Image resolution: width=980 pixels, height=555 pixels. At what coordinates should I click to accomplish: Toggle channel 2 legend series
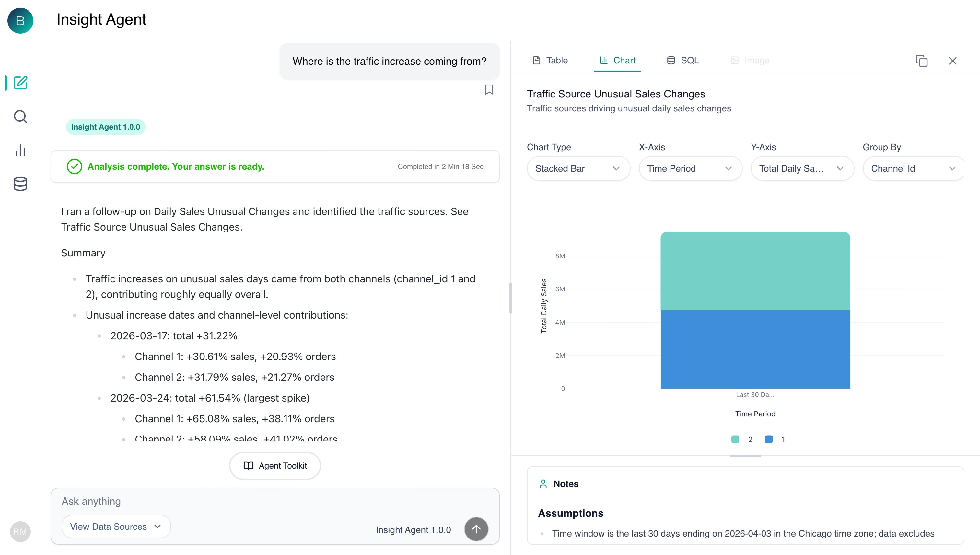(742, 439)
